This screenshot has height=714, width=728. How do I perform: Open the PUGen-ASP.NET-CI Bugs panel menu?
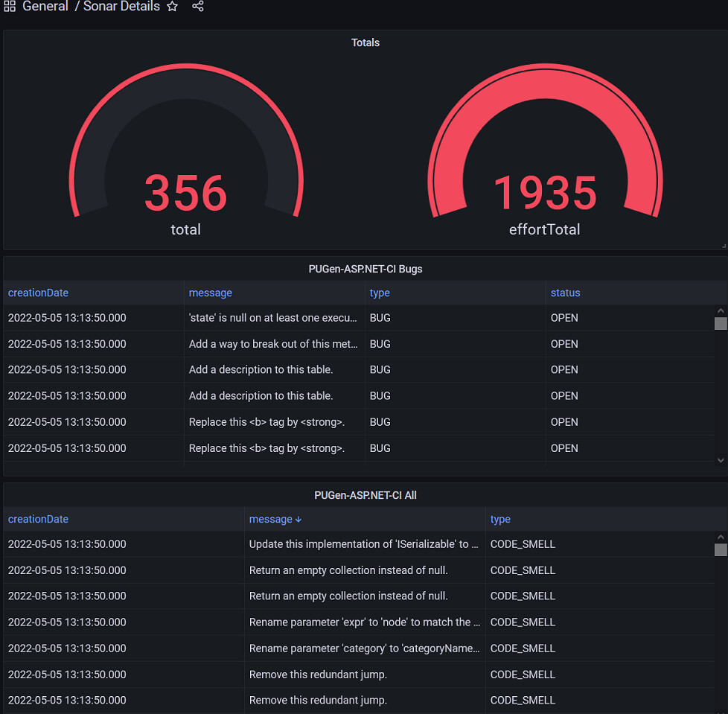365,269
